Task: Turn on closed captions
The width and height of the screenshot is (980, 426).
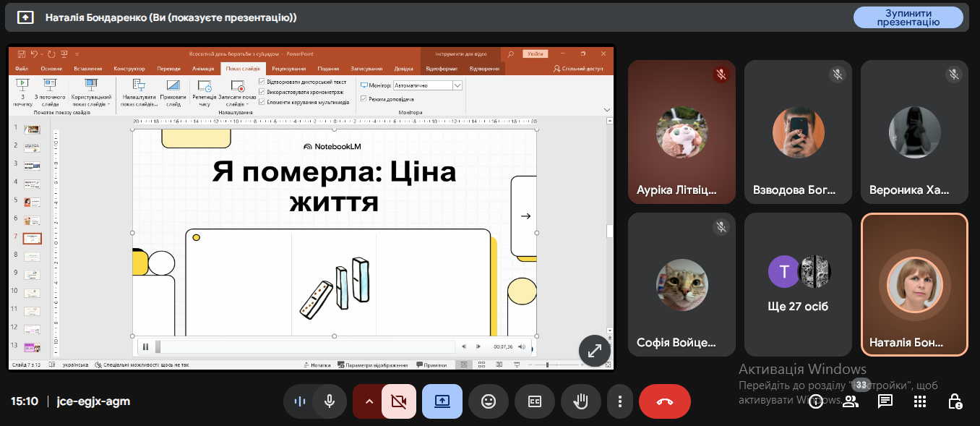Action: [535, 401]
